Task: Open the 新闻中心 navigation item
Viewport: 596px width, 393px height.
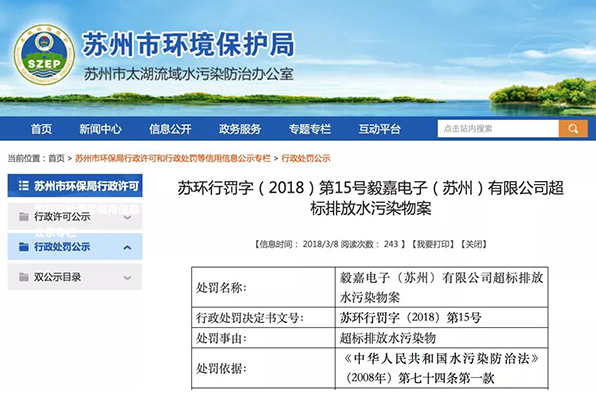Action: click(100, 129)
